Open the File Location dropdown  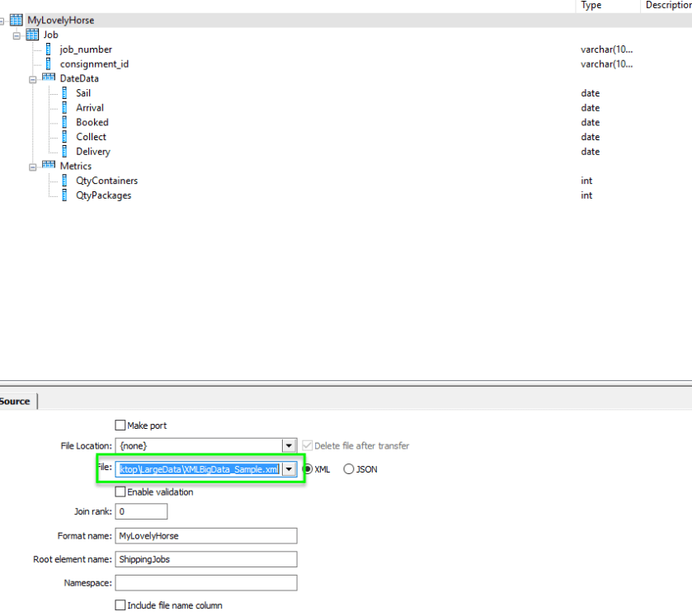[x=289, y=445]
